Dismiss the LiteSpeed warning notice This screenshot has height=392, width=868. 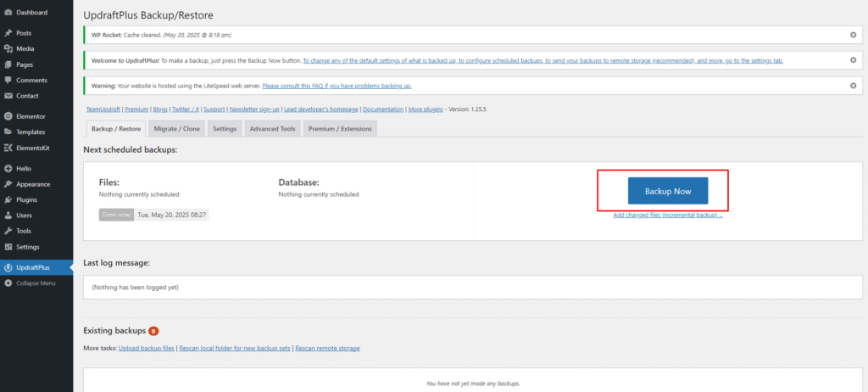(x=853, y=86)
